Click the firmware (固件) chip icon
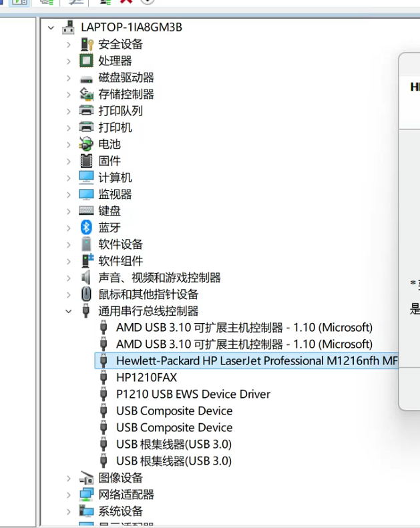This screenshot has height=528, width=420. coord(86,161)
